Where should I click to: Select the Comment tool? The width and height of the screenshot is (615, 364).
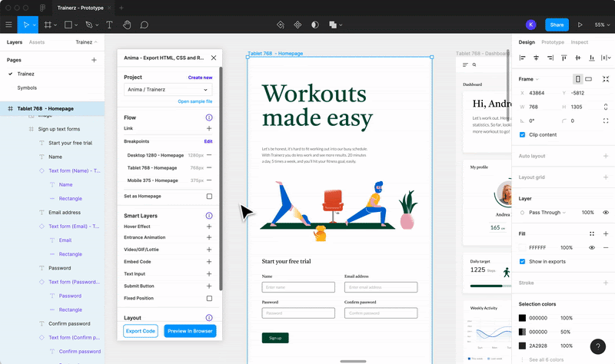pos(145,25)
